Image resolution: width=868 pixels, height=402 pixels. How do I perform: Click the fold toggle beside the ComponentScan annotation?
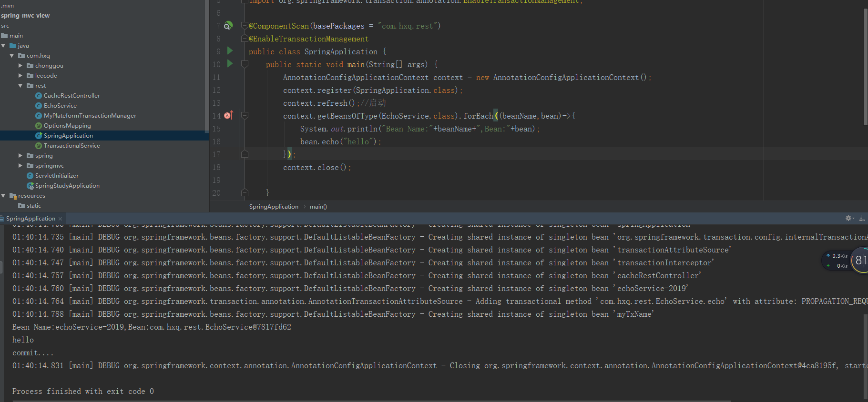pyautogui.click(x=245, y=26)
